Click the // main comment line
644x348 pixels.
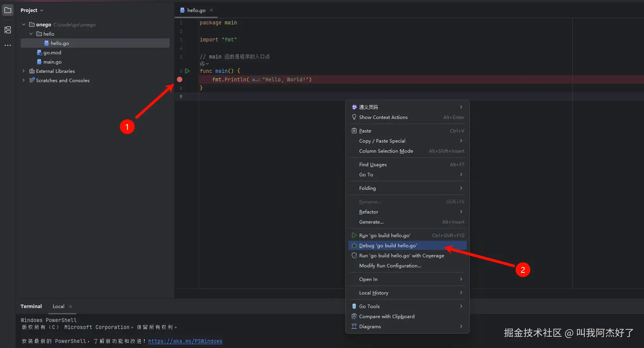point(235,57)
